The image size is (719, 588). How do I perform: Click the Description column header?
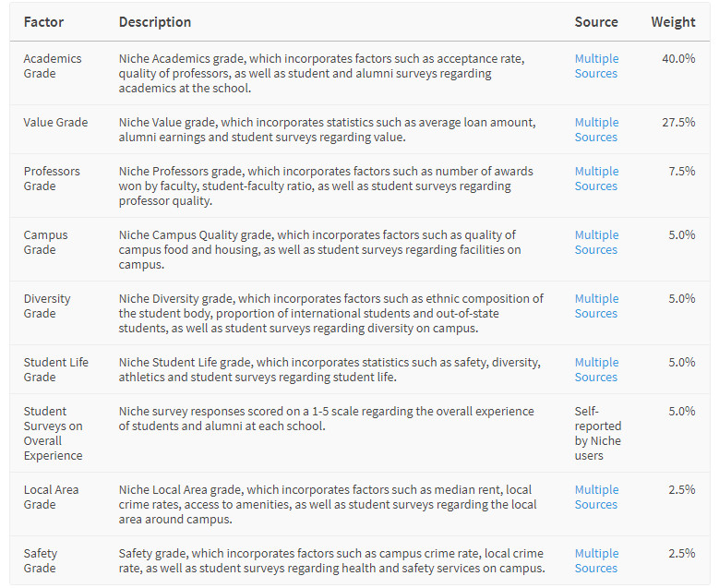tap(155, 21)
